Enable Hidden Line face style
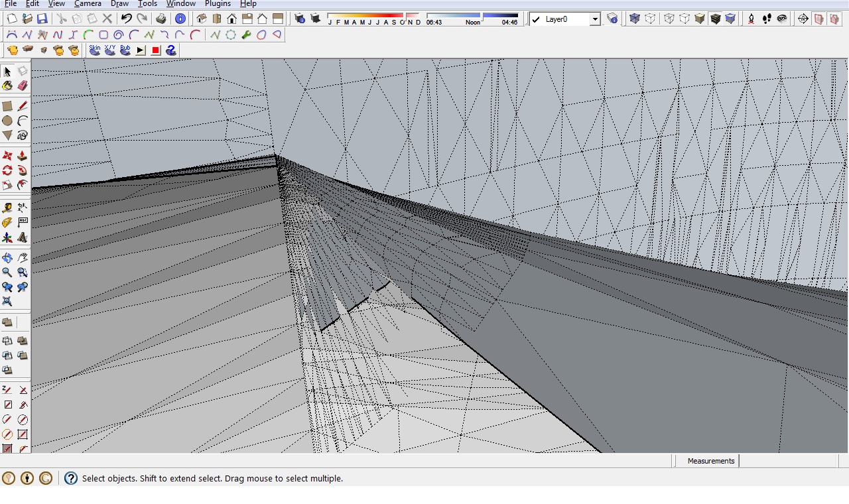This screenshot has height=504, width=849. tap(685, 19)
